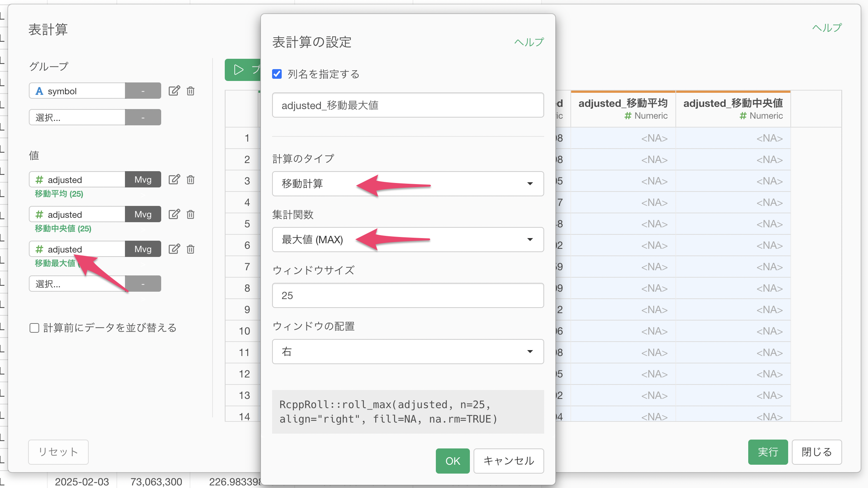Viewport: 868px width, 488px height.
Task: Click OK in 表計算の設定 dialog
Action: point(452,461)
